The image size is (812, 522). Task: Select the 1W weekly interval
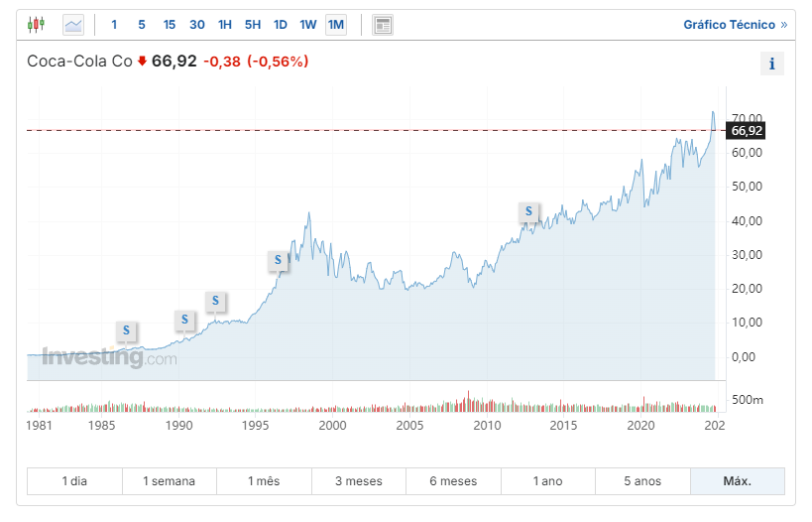click(308, 24)
